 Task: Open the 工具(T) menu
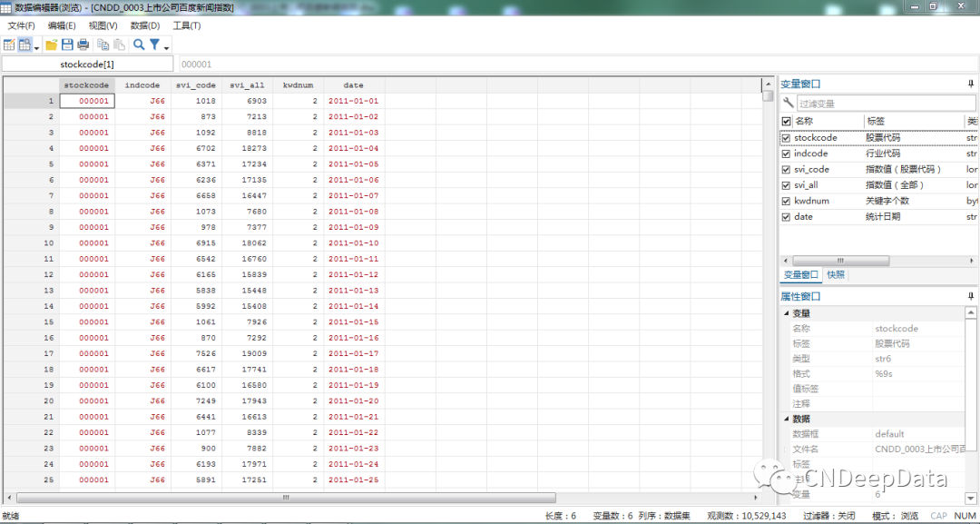click(187, 25)
